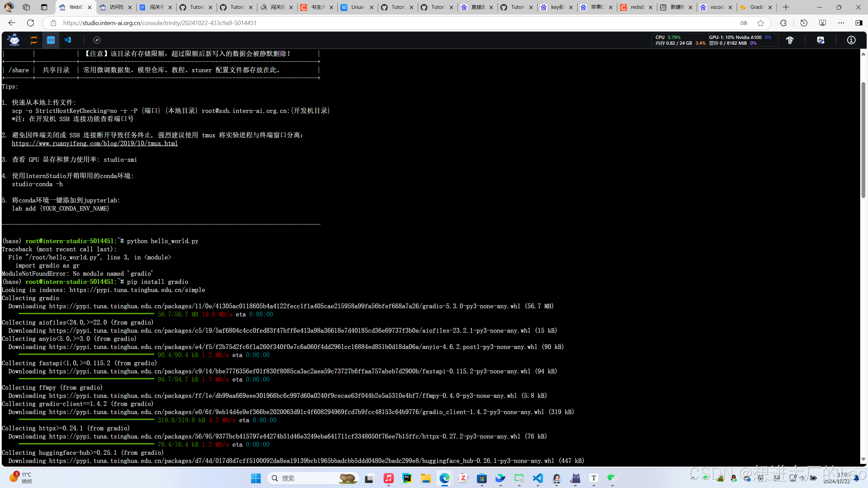Toggle the resource monitor switch icon
Viewport: 868px width, 488px height.
click(x=821, y=40)
